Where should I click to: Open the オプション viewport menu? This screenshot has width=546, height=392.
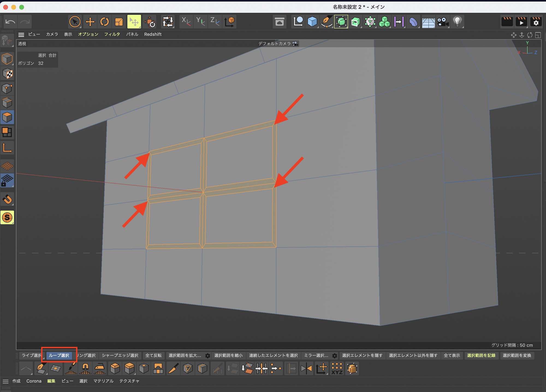[x=88, y=34]
